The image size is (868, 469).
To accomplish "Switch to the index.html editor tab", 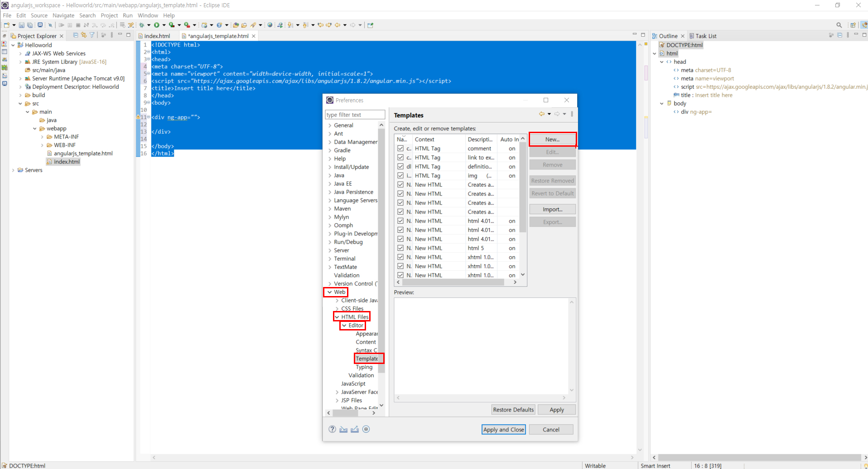I will 157,36.
